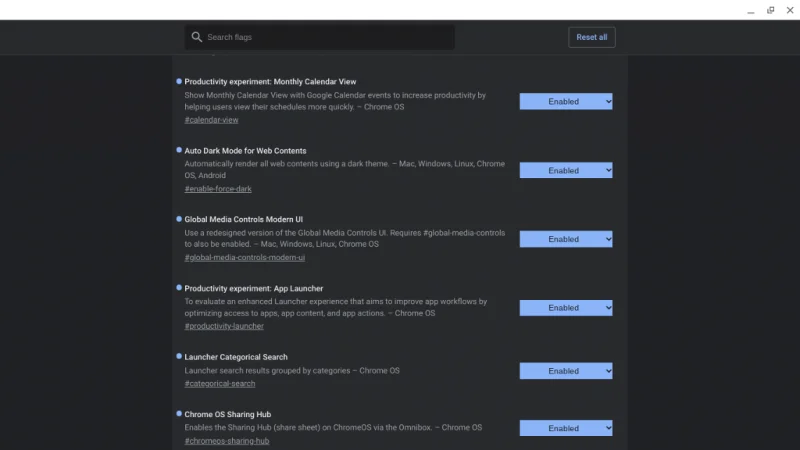Click the 'Global Media Controls Modern UI' title
The width and height of the screenshot is (800, 450).
coord(243,219)
